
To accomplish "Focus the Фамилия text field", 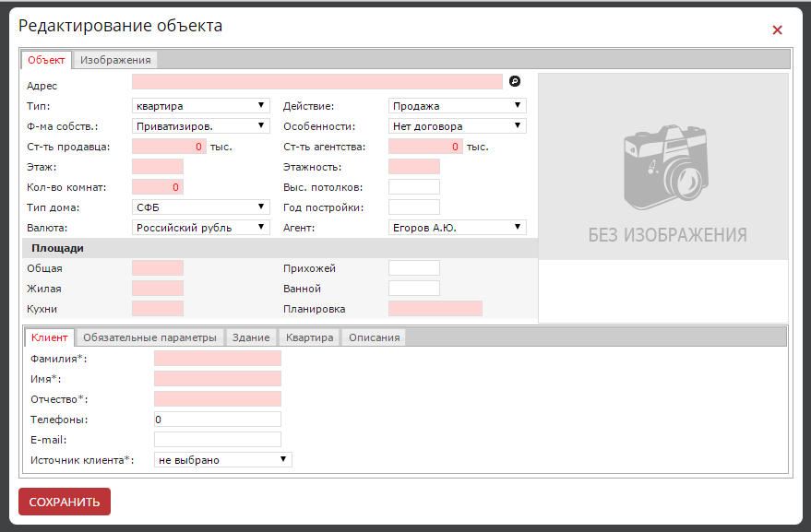I will [217, 359].
